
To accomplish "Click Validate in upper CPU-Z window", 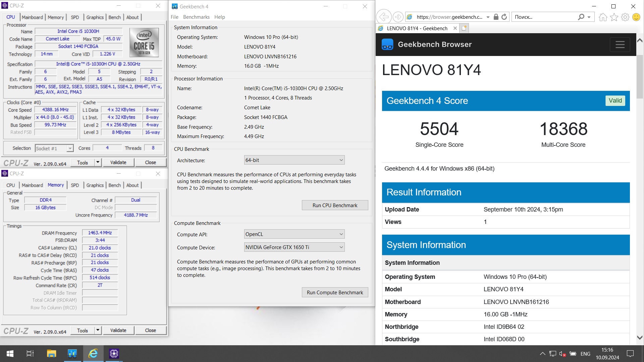I will coord(118,163).
